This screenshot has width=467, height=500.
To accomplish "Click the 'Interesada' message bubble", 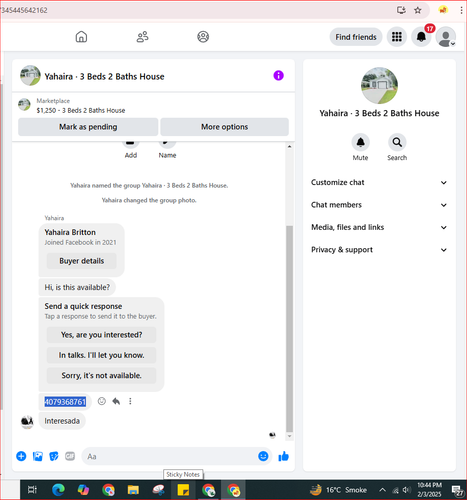I will (62, 421).
